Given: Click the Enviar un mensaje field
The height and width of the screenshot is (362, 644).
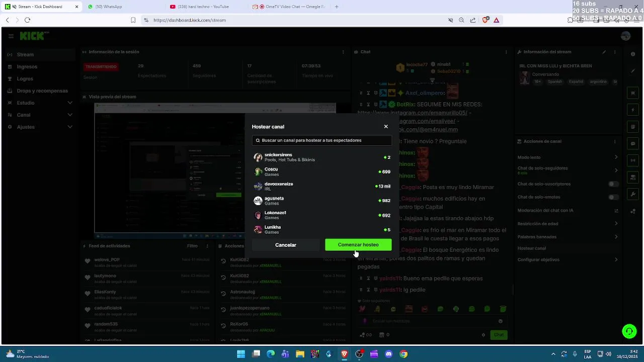Looking at the screenshot, I should tap(433, 321).
